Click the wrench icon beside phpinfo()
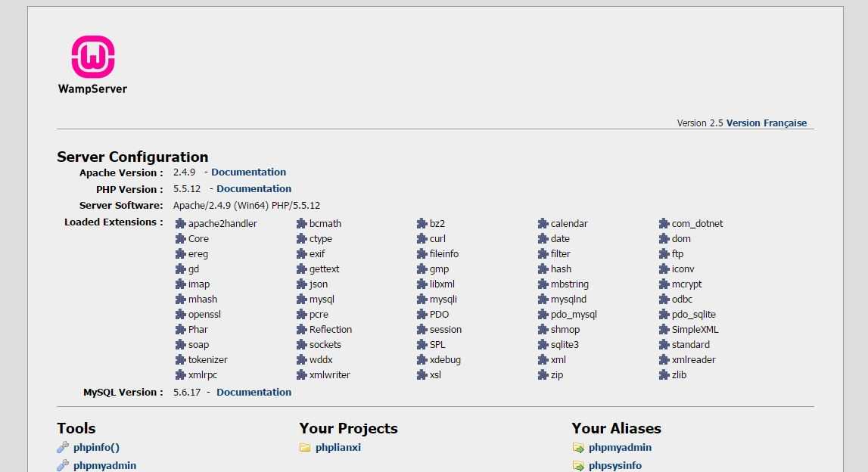 point(63,447)
